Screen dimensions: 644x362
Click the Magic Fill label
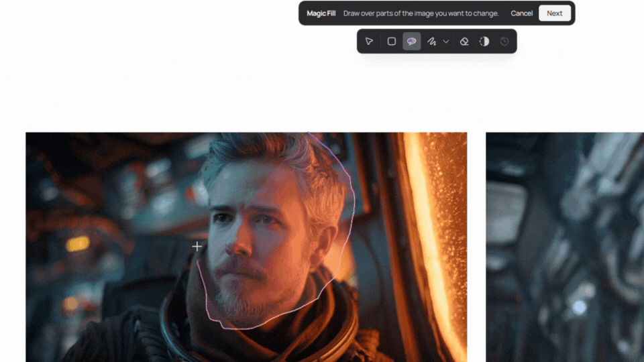tap(321, 13)
